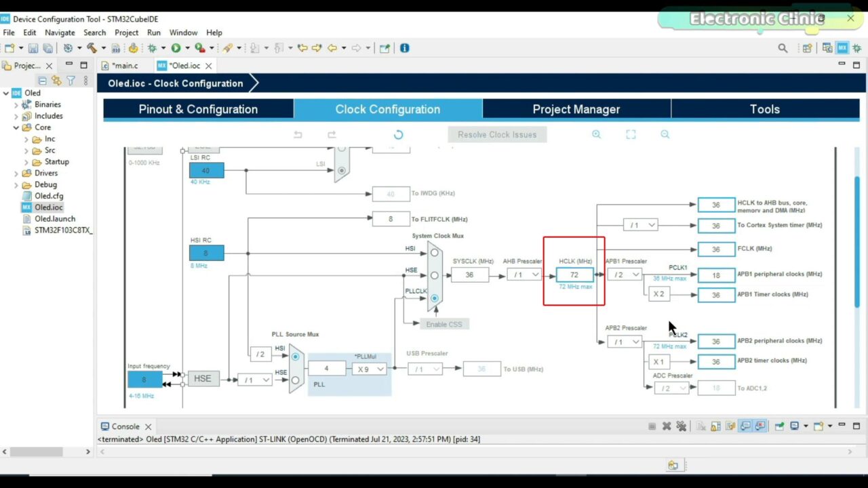Open the Window menu
This screenshot has width=868, height=488.
[183, 33]
